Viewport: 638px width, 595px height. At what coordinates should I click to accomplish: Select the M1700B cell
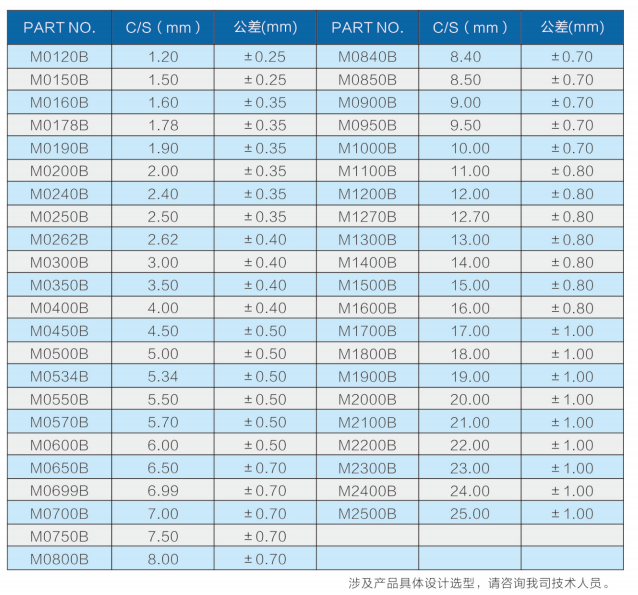tap(367, 331)
